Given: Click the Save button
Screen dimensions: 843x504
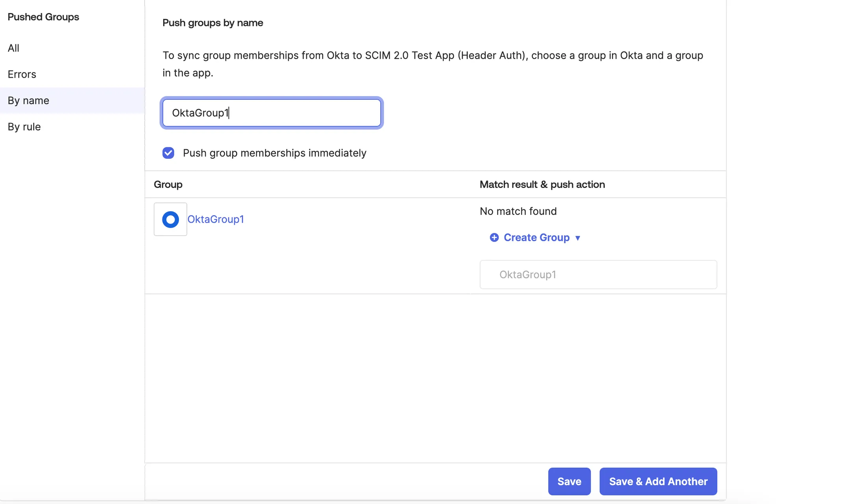Looking at the screenshot, I should [569, 481].
